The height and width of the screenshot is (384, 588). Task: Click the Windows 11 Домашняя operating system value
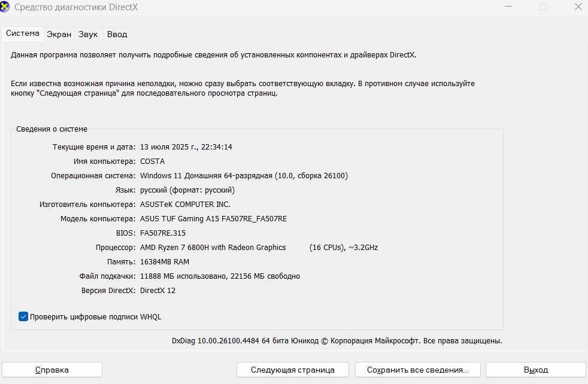(244, 176)
